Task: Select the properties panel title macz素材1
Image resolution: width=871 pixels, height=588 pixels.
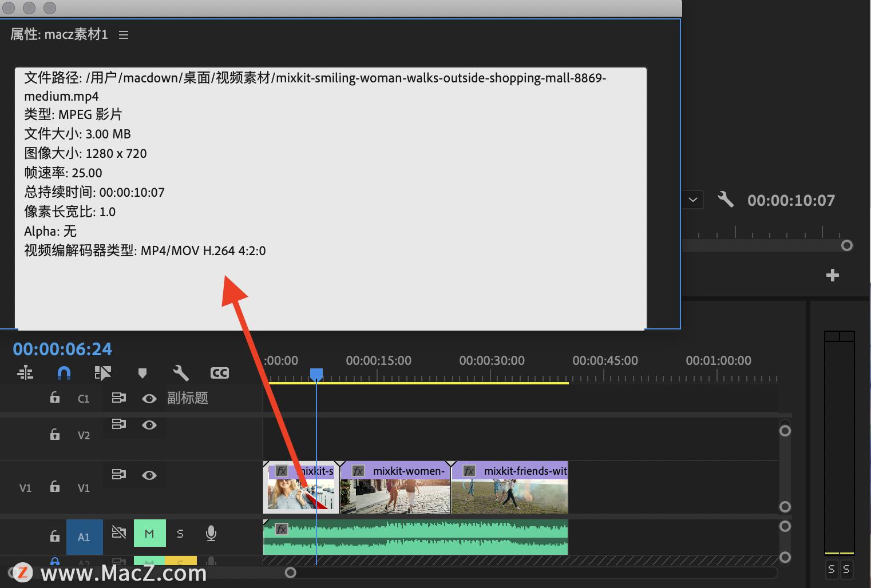Action: point(59,34)
